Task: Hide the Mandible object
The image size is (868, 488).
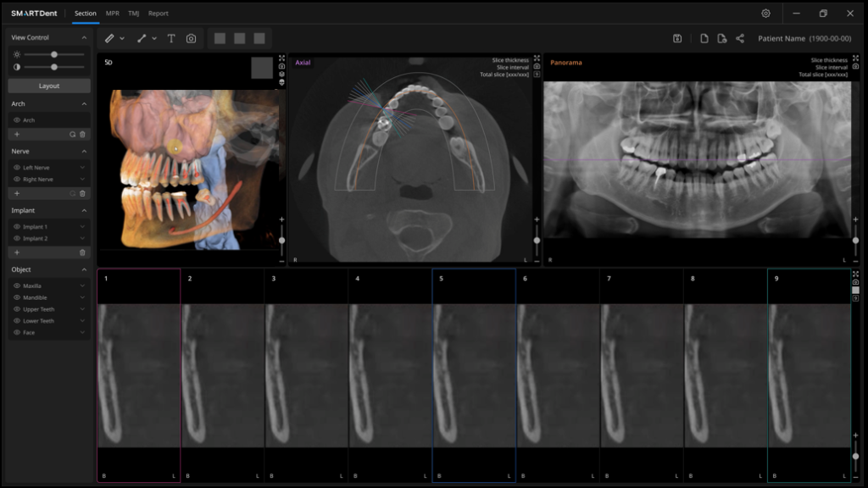Action: pyautogui.click(x=17, y=298)
